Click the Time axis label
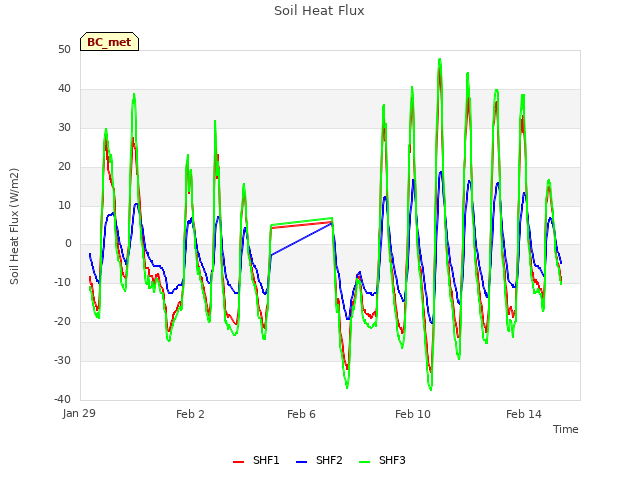 pos(566,429)
